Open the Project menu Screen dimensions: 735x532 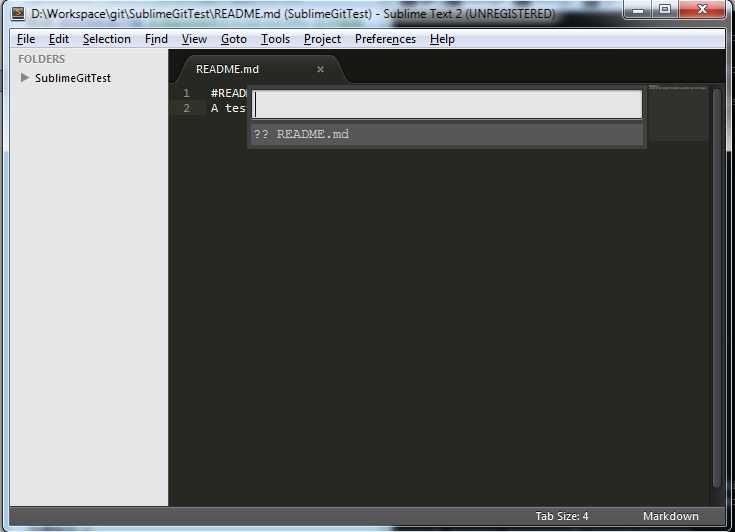tap(322, 39)
